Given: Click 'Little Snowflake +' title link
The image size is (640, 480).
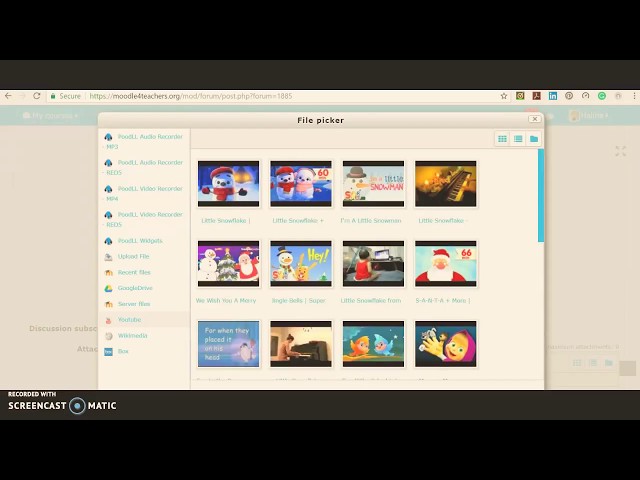Looking at the screenshot, I should 298,220.
